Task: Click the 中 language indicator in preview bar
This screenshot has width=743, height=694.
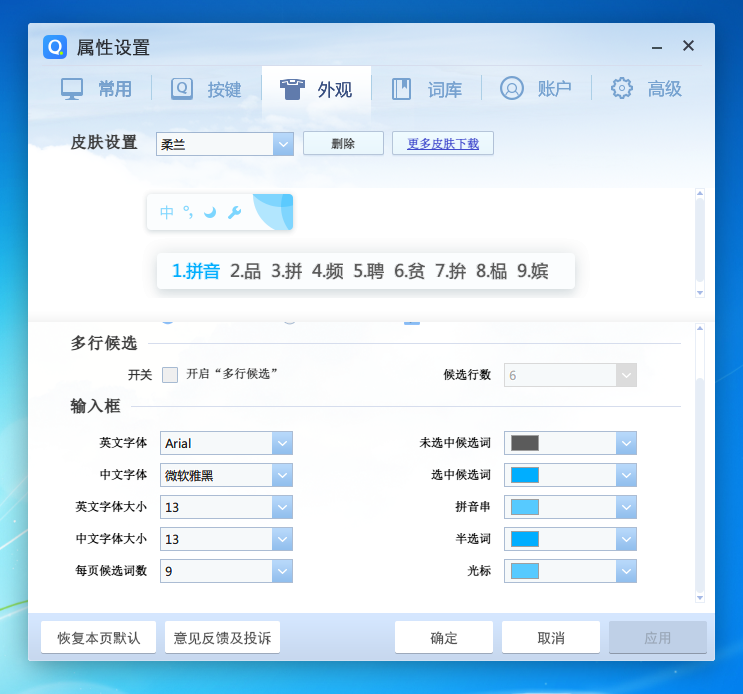Action: pyautogui.click(x=167, y=212)
